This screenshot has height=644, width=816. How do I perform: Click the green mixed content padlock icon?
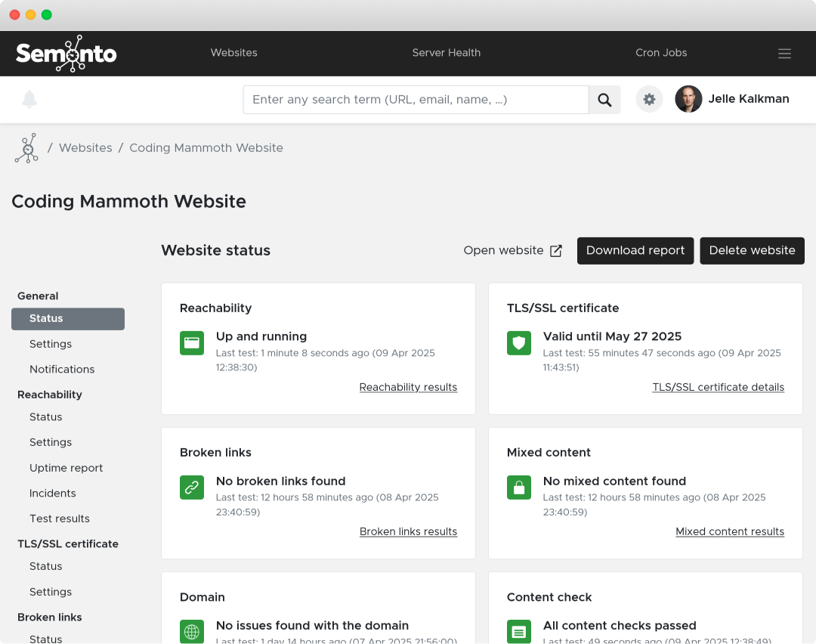point(519,488)
